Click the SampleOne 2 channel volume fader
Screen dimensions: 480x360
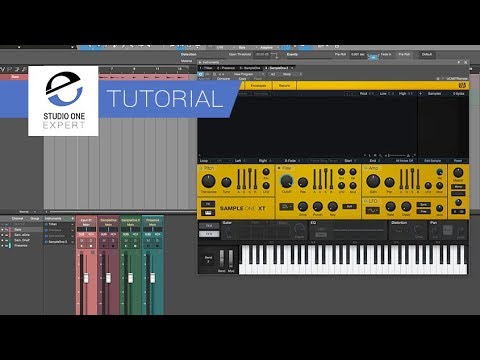click(x=131, y=278)
